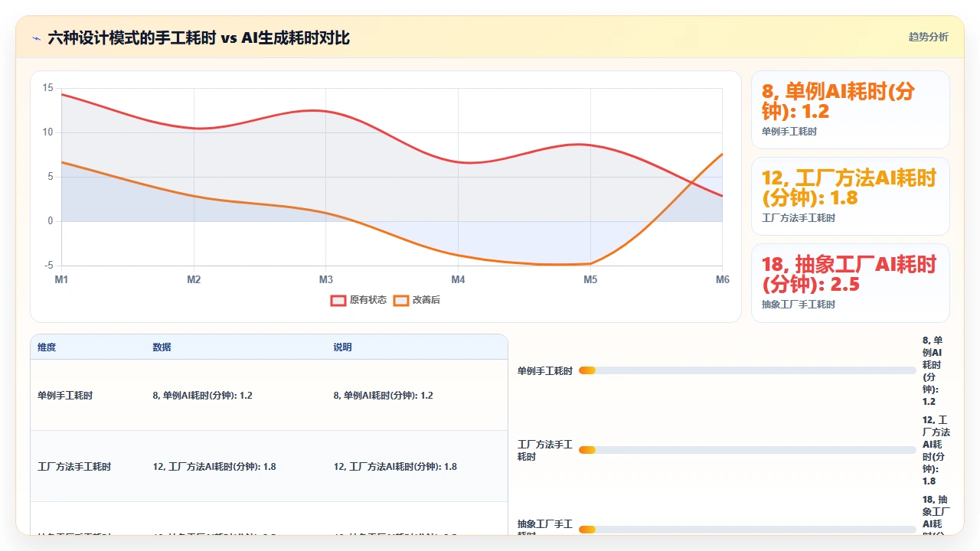
Task: Click the M1 label on the chart x-axis
Action: (61, 280)
